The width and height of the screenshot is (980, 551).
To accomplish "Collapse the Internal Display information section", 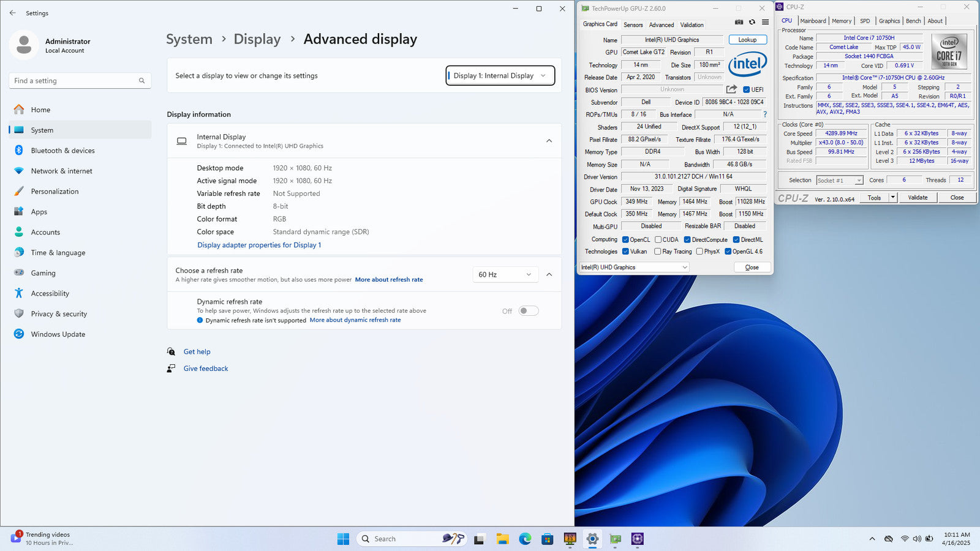I will [549, 141].
